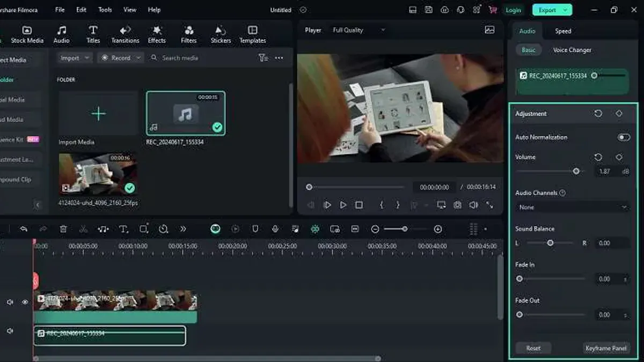The height and width of the screenshot is (362, 644).
Task: Switch to the Voice Changer tab
Action: tap(572, 50)
